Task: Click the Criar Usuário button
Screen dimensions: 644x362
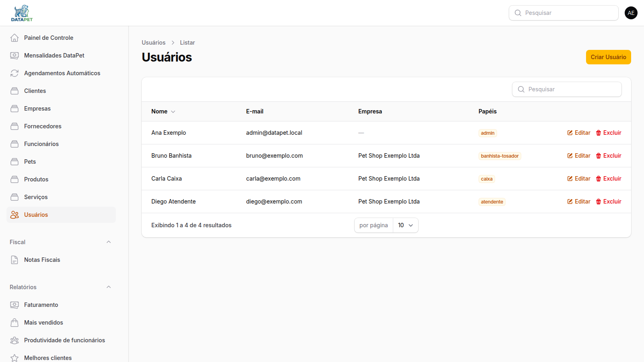Action: [608, 57]
